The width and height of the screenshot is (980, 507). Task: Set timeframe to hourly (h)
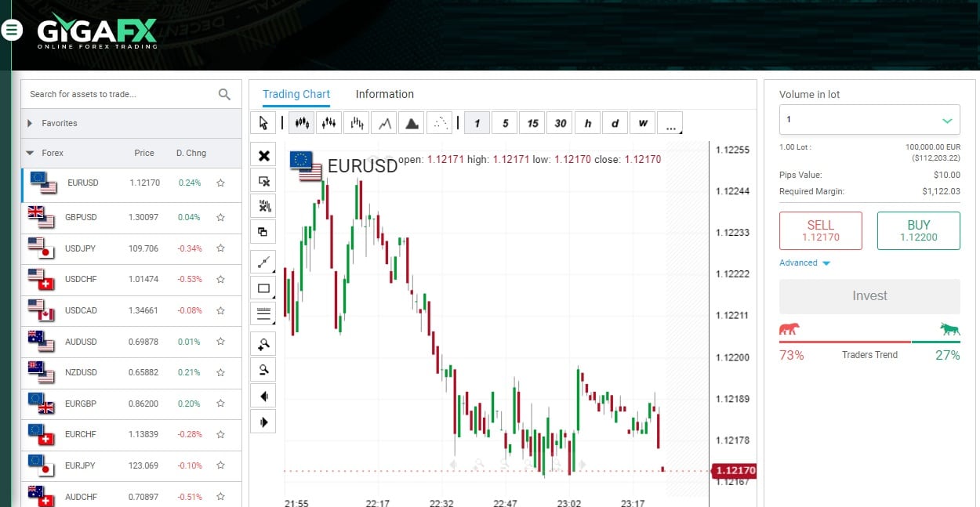pyautogui.click(x=587, y=123)
